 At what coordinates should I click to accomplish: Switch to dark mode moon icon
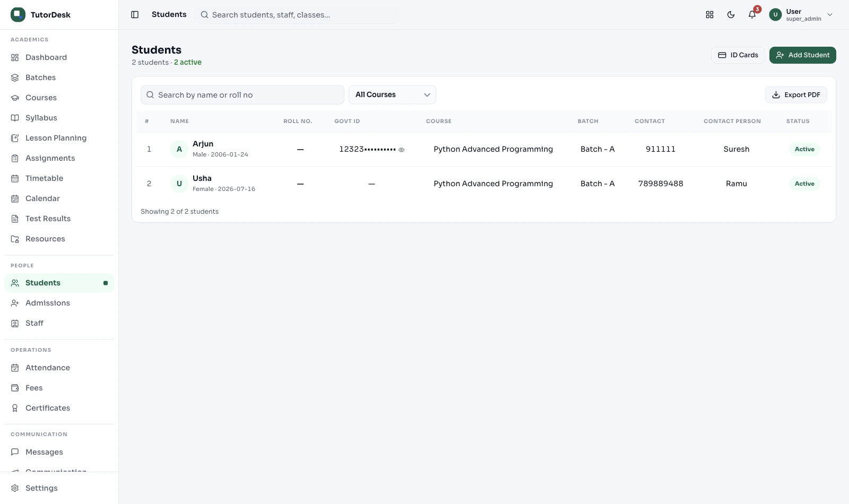coord(731,15)
